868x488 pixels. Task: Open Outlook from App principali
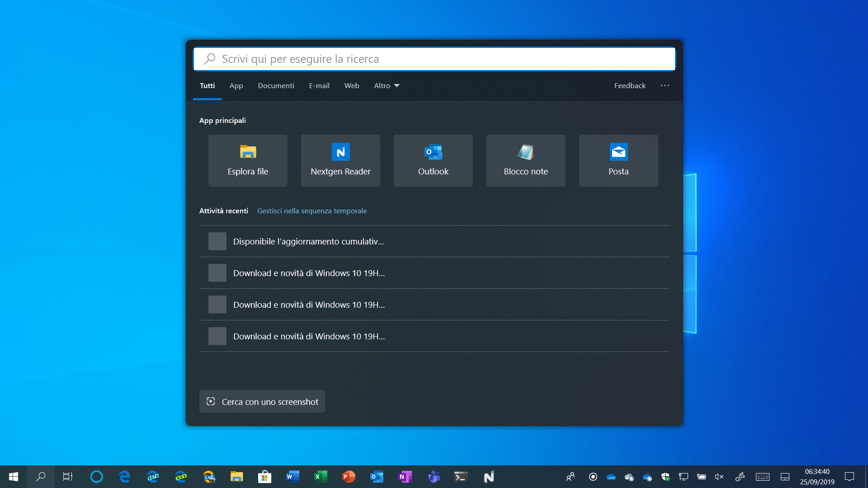pos(433,160)
